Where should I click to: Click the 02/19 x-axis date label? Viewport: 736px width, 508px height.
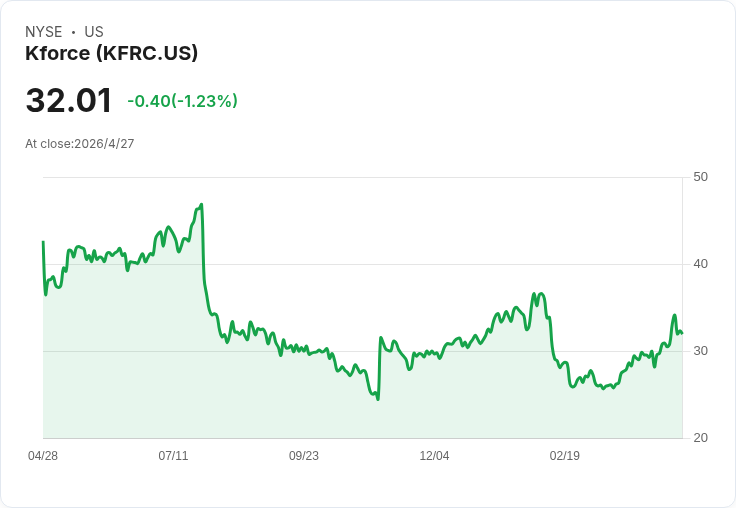coord(565,456)
